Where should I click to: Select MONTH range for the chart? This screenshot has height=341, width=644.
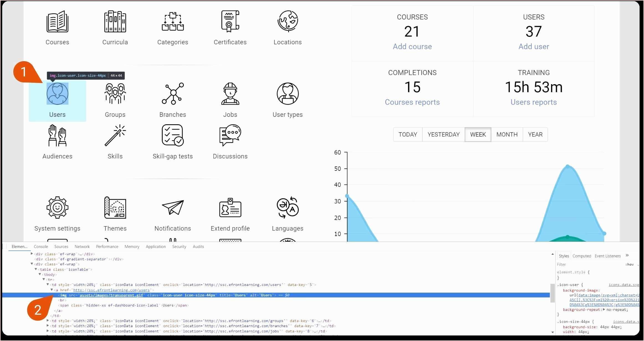pos(507,135)
